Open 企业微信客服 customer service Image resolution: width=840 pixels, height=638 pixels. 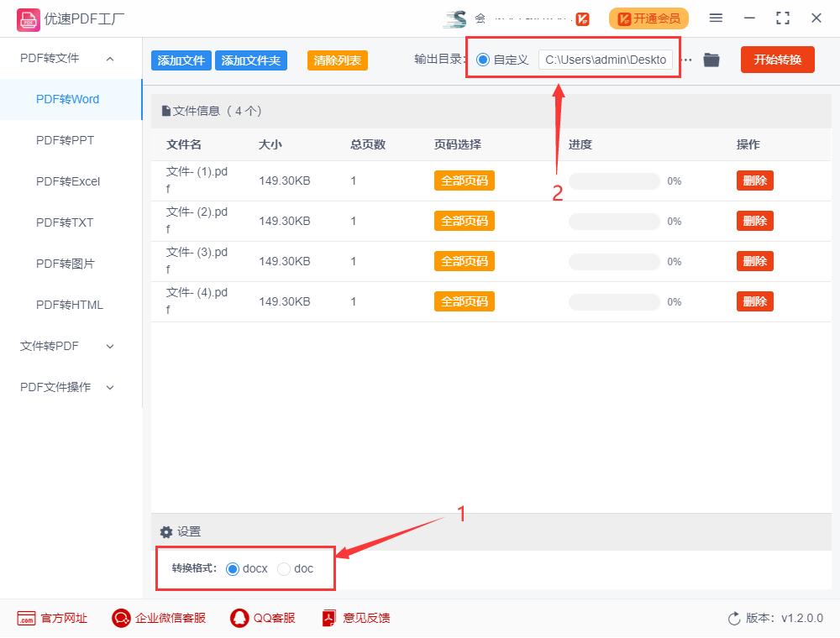pyautogui.click(x=122, y=618)
